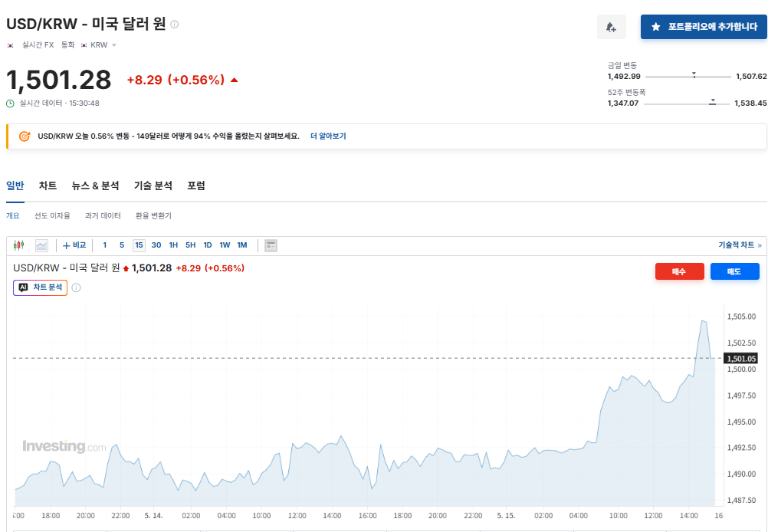Open '환율 변환기' sub-tab

point(153,215)
